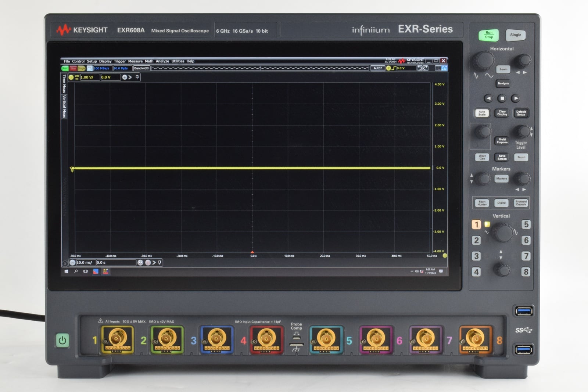Viewport: 588px width, 392px height.
Task: Click the 10.0 ms/ timebase field
Action: tap(86, 263)
